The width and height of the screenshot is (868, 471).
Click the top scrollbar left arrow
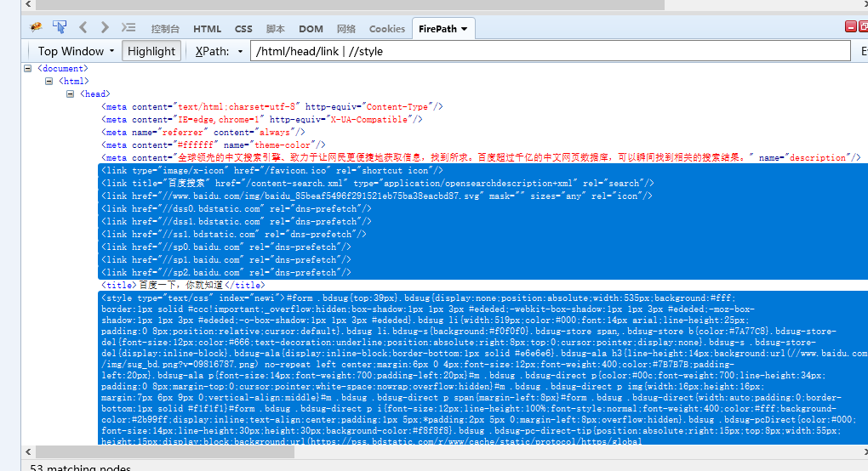(28, 5)
